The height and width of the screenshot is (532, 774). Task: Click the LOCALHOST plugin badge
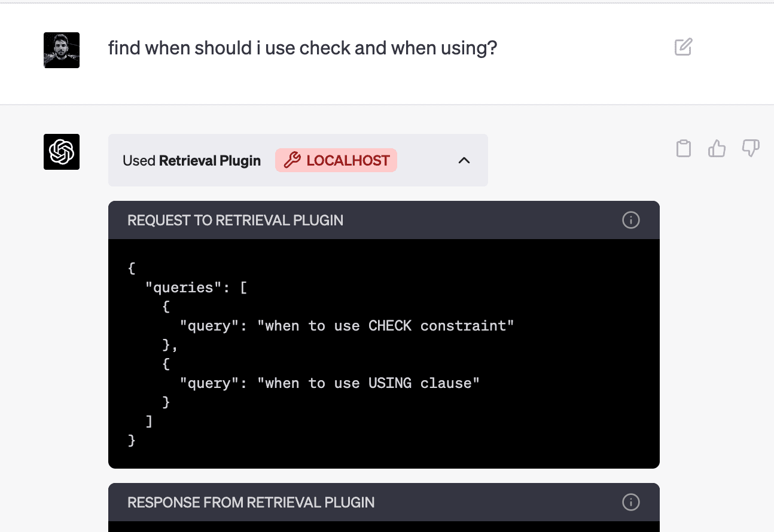point(336,160)
